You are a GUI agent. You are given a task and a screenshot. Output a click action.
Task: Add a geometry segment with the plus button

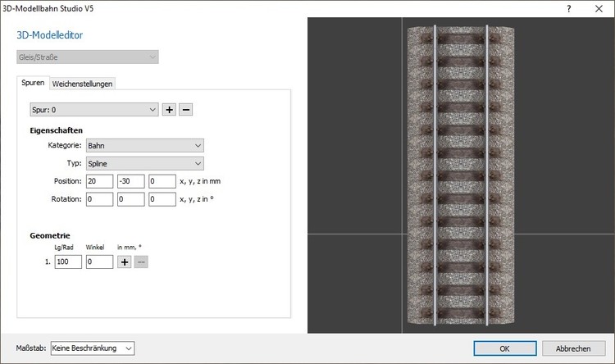(125, 262)
